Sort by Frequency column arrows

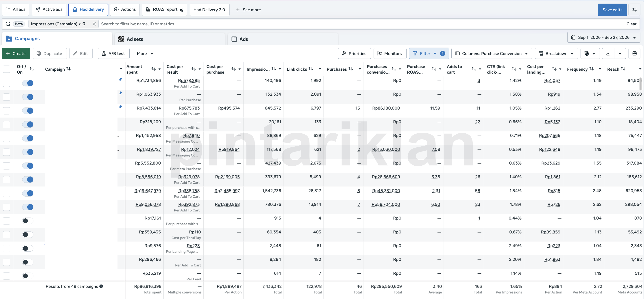pyautogui.click(x=591, y=69)
